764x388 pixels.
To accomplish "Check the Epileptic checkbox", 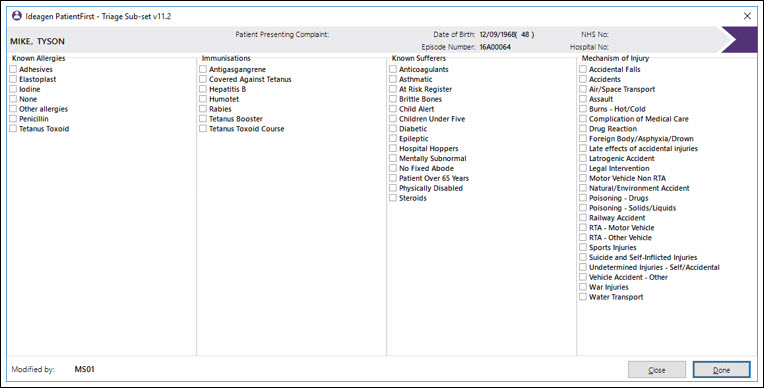I will click(x=393, y=138).
